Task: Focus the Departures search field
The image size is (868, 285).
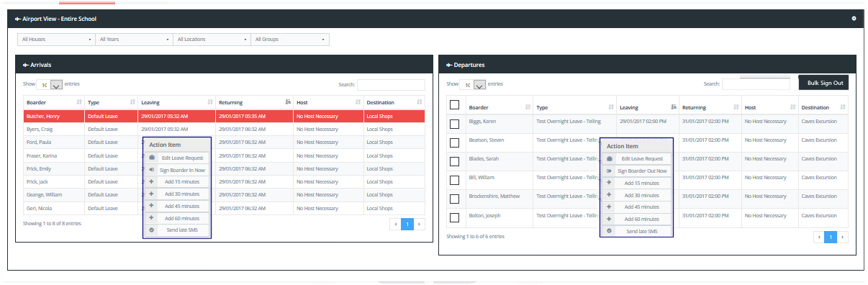Action: click(x=756, y=84)
